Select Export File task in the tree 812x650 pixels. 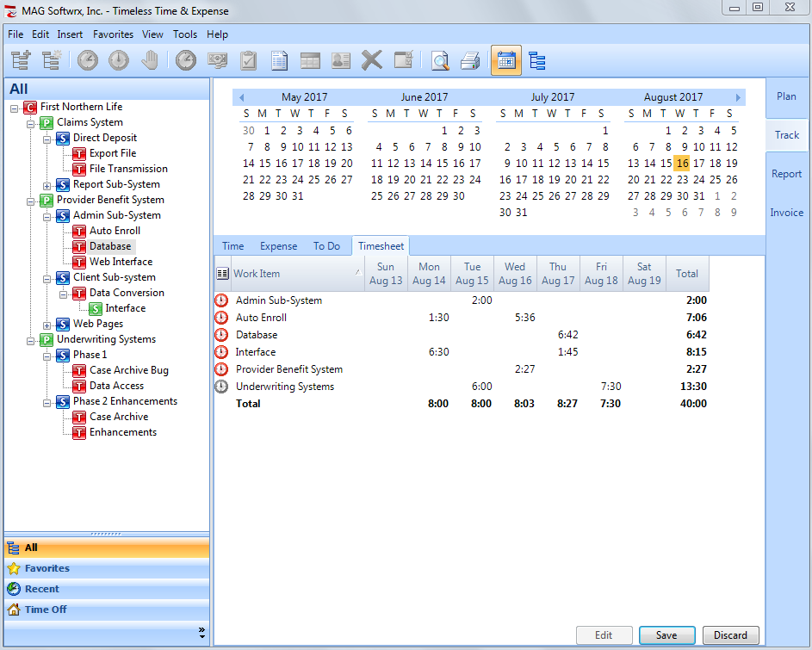pyautogui.click(x=113, y=153)
